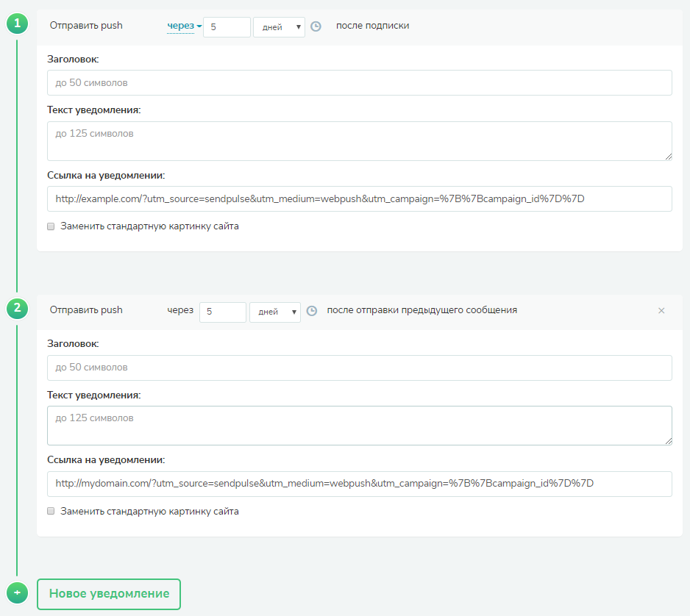Click the 'Новое уведомление' button
The width and height of the screenshot is (690, 616).
pos(109,594)
